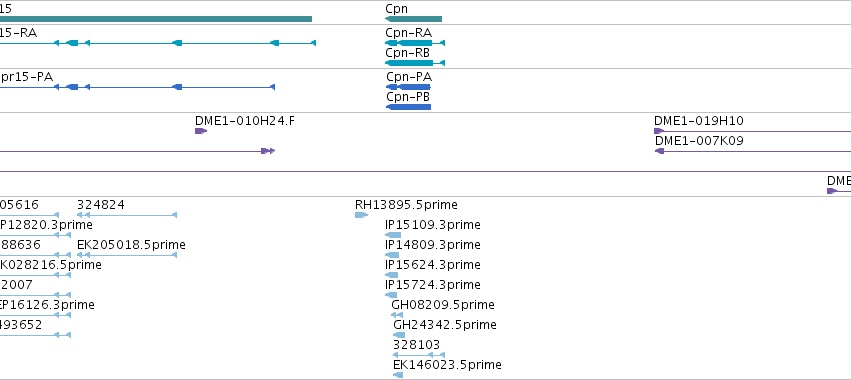Select the IP15724.3prime EST glyph
This screenshot has height=380, width=851.
[391, 295]
